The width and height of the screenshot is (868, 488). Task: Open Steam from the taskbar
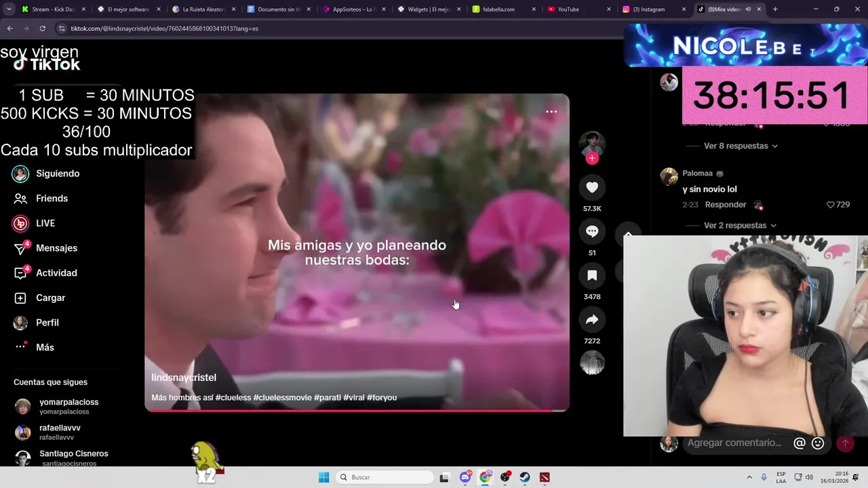point(525,477)
